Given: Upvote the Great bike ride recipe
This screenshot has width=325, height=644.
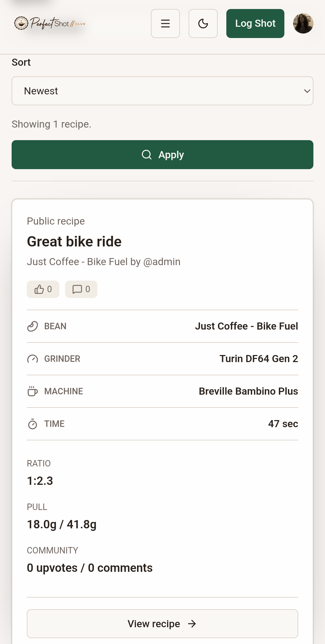Looking at the screenshot, I should [x=43, y=289].
